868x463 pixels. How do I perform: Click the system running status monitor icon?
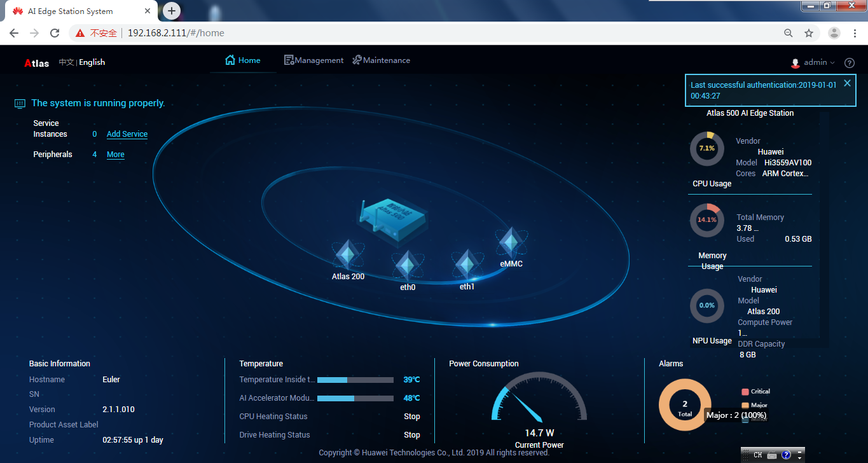tap(20, 104)
